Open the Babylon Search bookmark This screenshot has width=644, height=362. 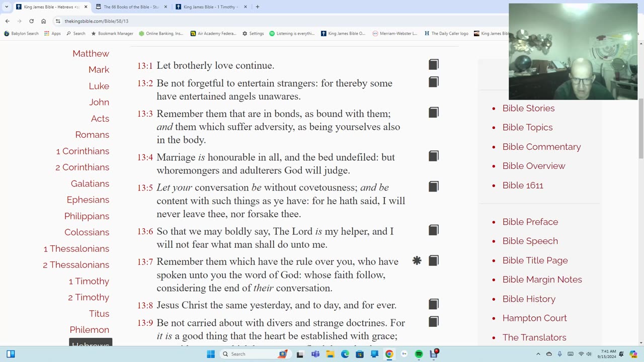coord(21,34)
